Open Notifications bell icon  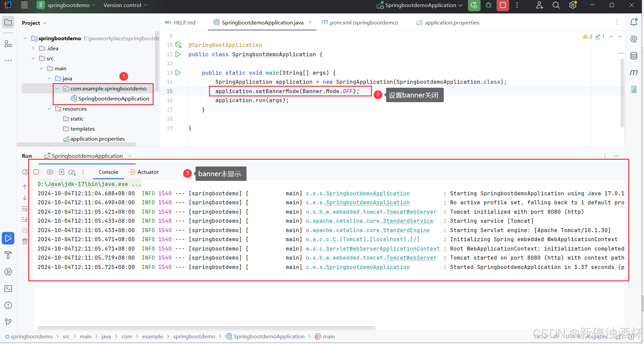pos(634,22)
